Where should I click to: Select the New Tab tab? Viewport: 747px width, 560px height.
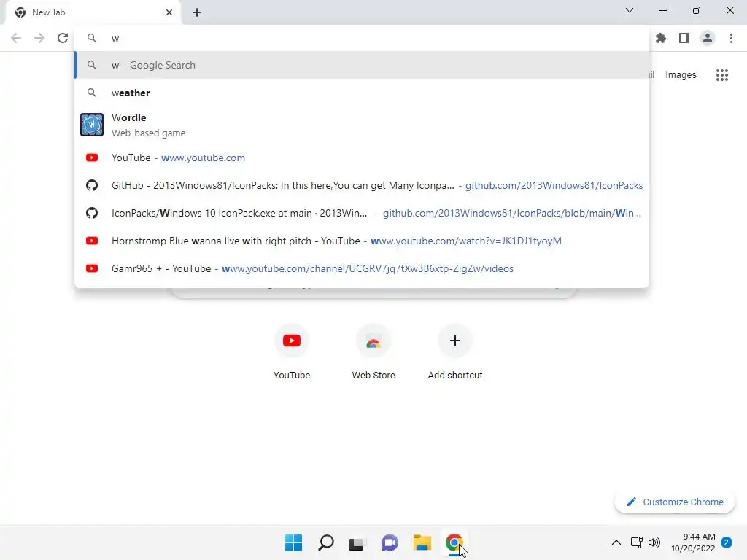(93, 12)
